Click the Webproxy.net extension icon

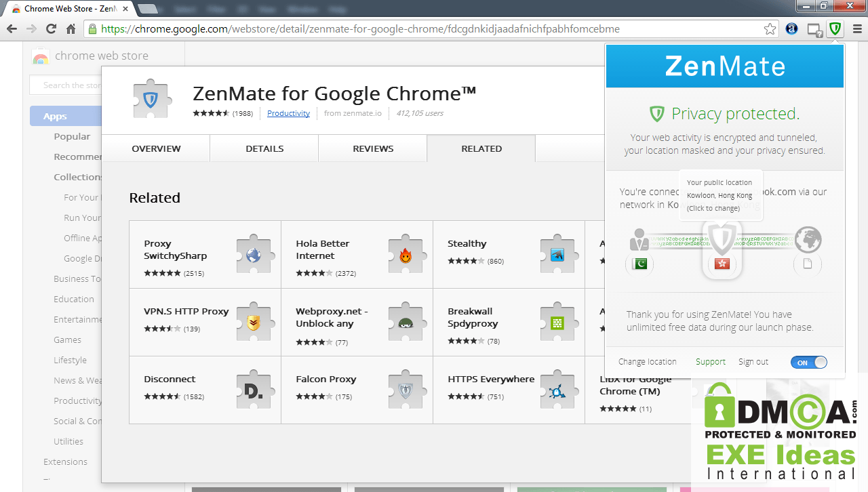click(405, 323)
